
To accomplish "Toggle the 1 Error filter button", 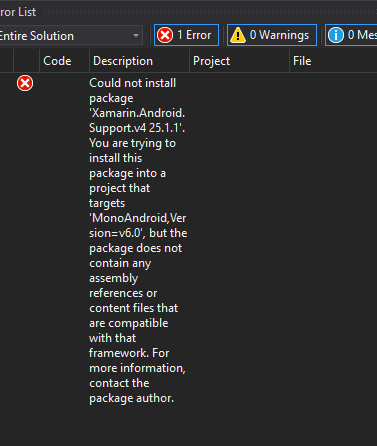I will (186, 35).
